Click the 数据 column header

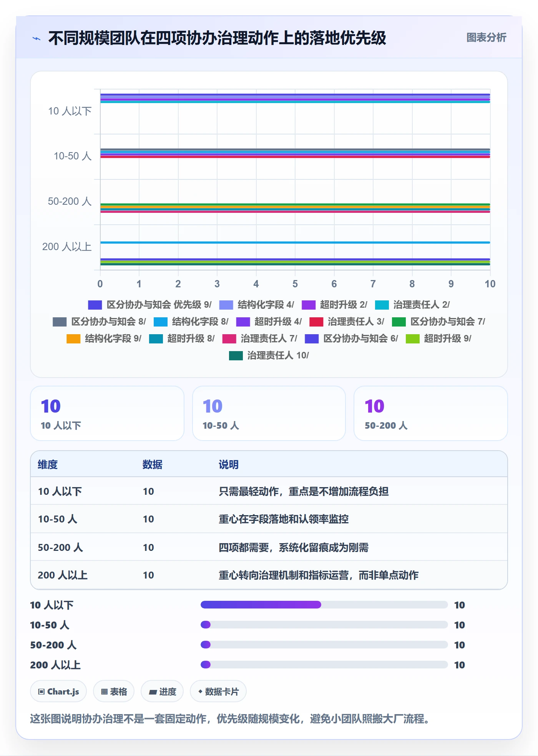pos(153,464)
